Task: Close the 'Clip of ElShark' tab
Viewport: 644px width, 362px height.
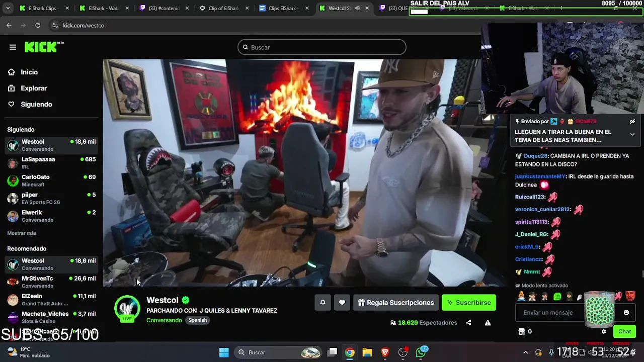Action: pyautogui.click(x=247, y=8)
